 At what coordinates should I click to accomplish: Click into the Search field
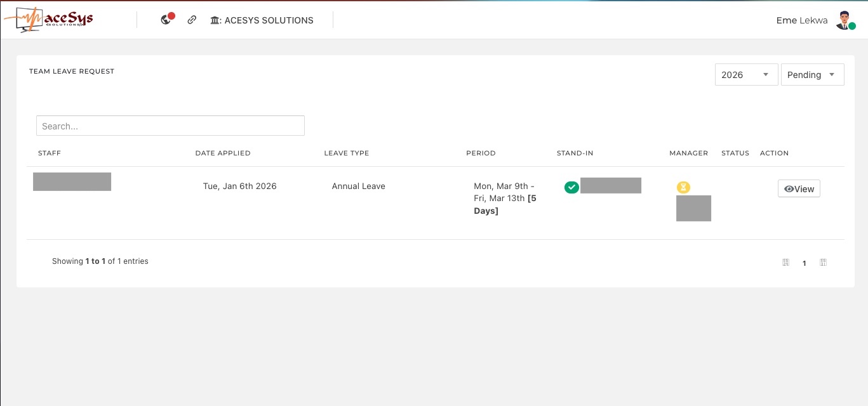click(x=170, y=126)
